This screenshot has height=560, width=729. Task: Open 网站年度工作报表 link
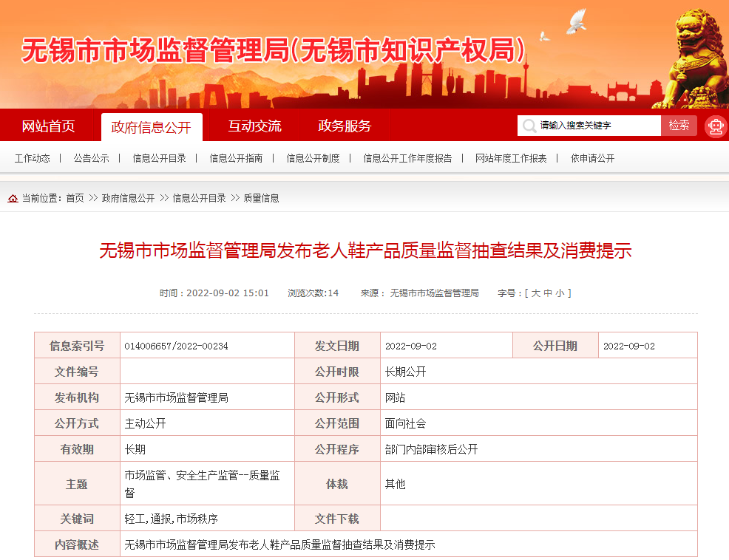click(511, 158)
